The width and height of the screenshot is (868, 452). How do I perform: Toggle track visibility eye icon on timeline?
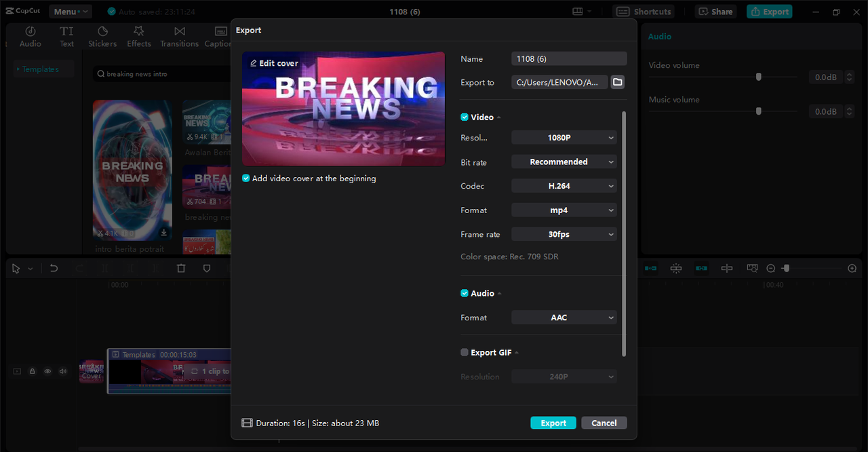[47, 371]
